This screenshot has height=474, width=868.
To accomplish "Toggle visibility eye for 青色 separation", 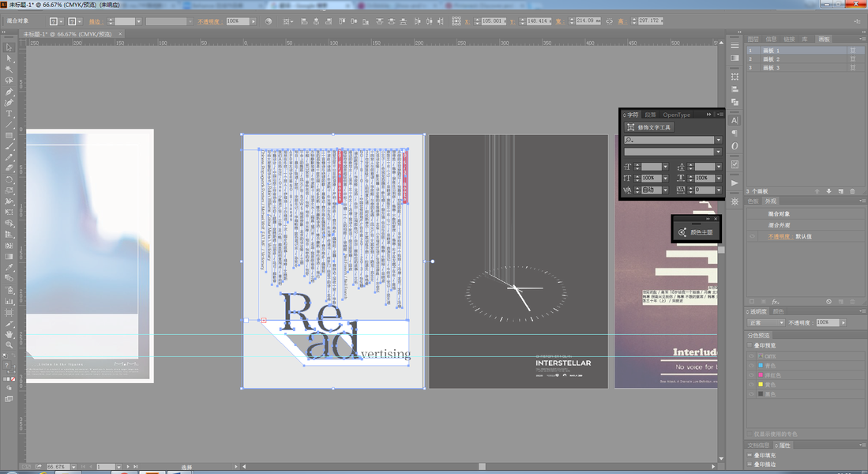I will click(752, 366).
